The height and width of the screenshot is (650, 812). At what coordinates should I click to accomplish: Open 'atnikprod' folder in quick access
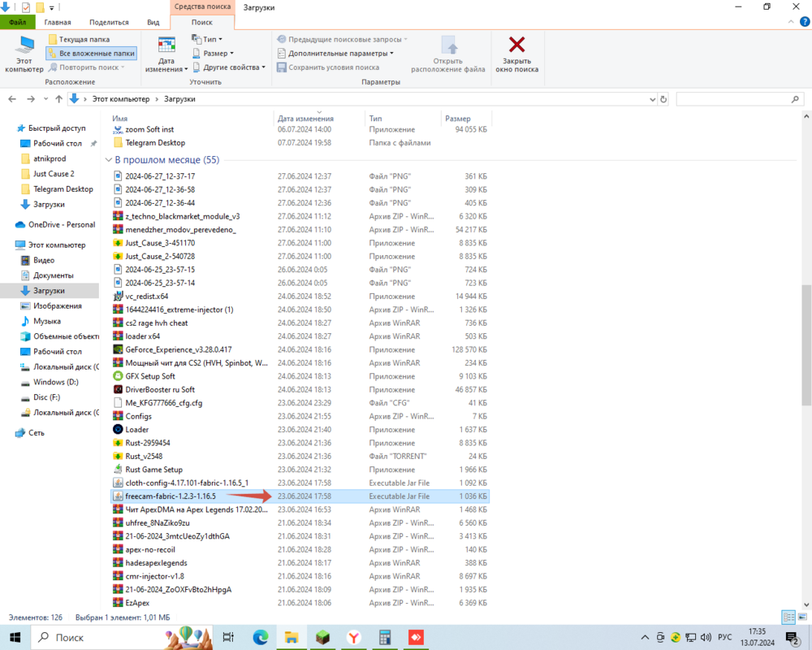point(50,158)
